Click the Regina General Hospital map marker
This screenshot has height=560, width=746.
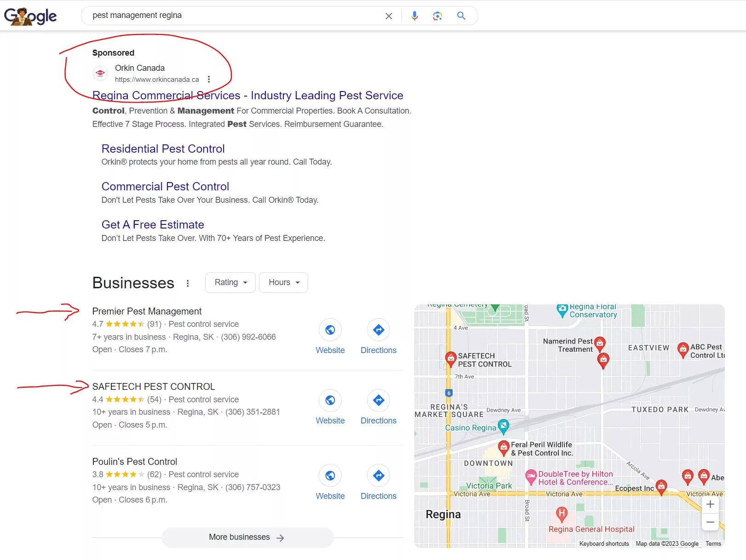coord(562,514)
